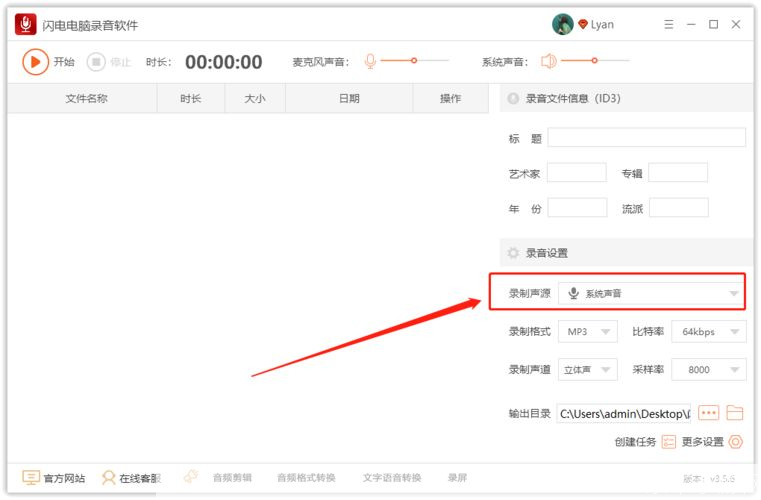Image resolution: width=761 pixels, height=500 pixels.
Task: Start recording with the 开始 play button
Action: click(x=36, y=62)
